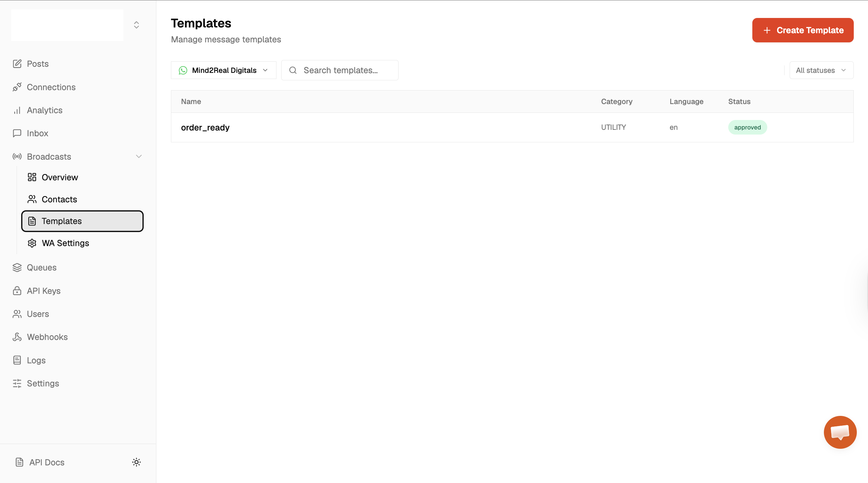868x483 pixels.
Task: Click the Webhooks icon in sidebar
Action: coord(17,337)
